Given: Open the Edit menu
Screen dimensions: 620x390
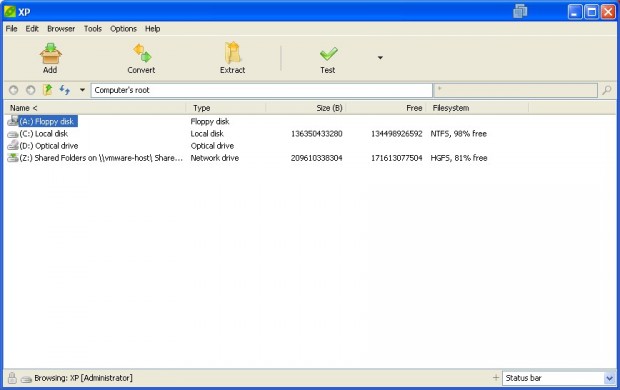Looking at the screenshot, I should (x=32, y=28).
